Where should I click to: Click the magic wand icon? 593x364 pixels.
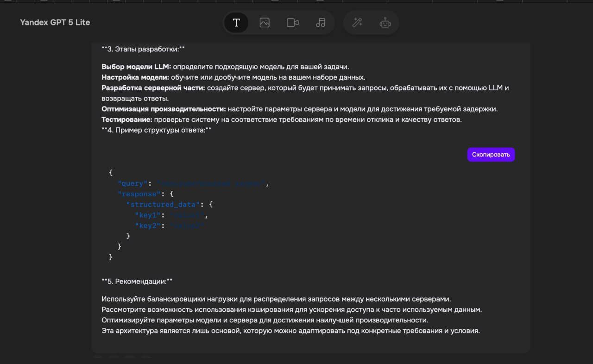click(357, 23)
